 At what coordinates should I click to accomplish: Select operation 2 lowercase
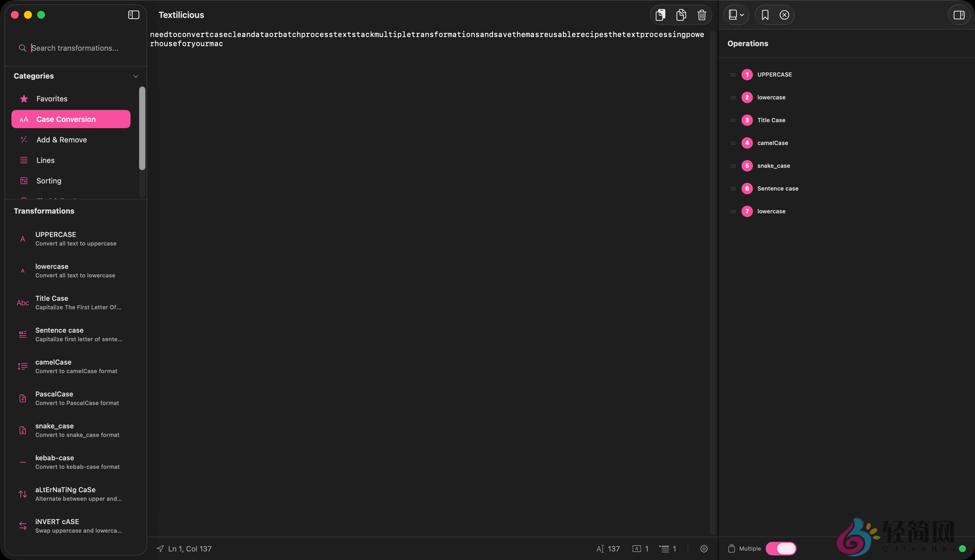click(846, 97)
